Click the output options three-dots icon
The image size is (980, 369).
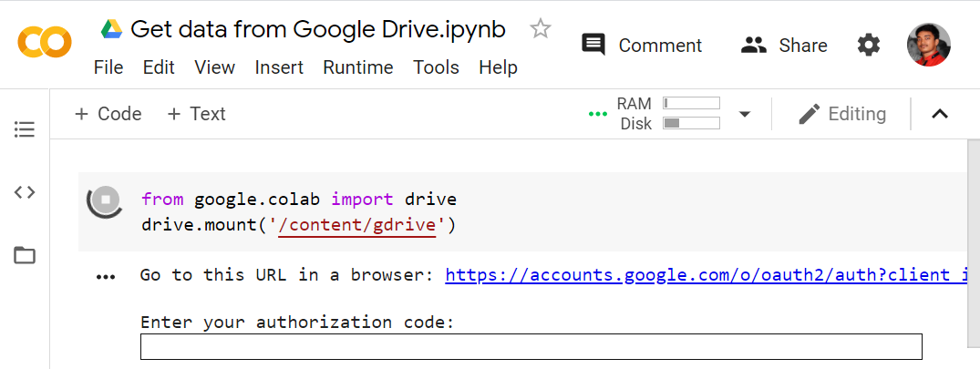click(x=106, y=277)
